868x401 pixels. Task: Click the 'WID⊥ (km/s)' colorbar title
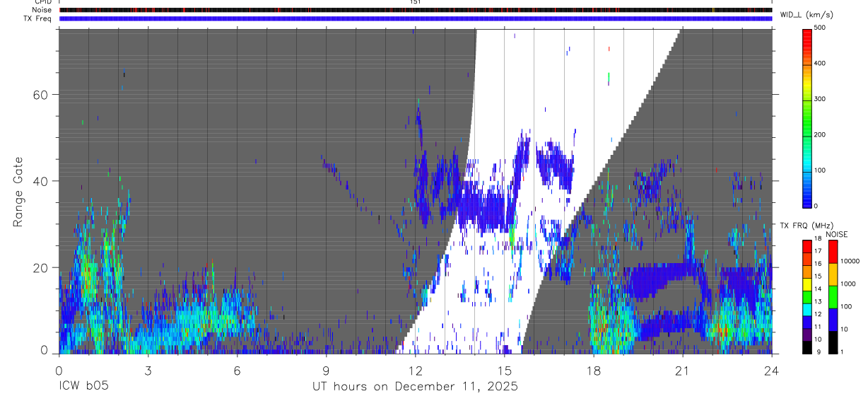pos(806,15)
